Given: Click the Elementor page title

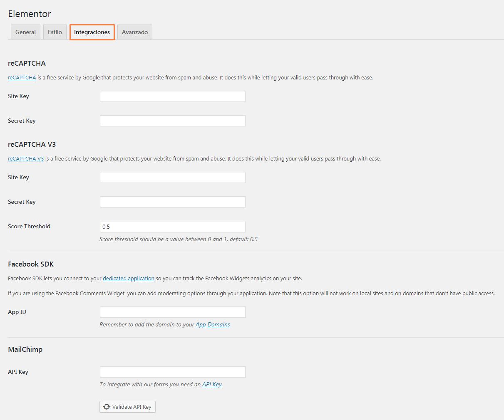Looking at the screenshot, I should pos(30,14).
